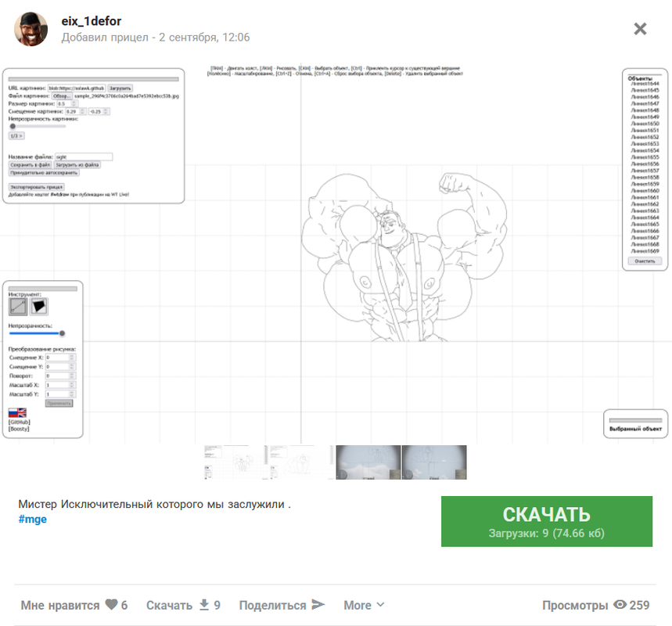Click the post date '2 сентября, 12:06'

(204, 38)
